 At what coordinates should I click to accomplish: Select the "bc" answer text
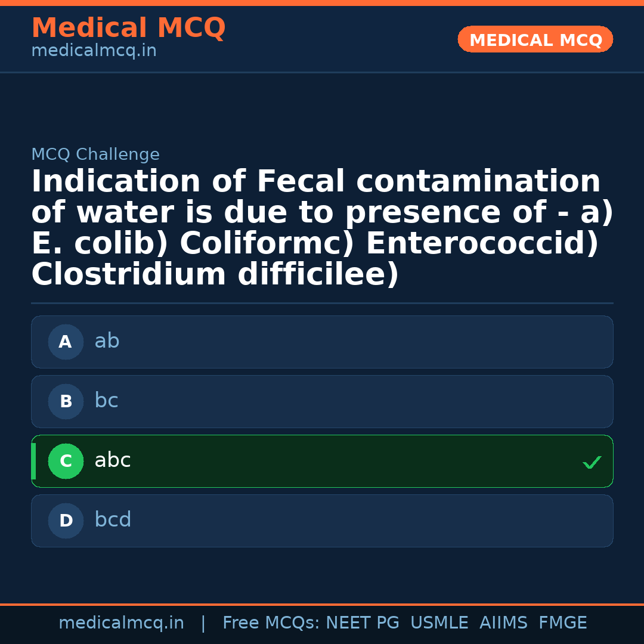click(x=106, y=401)
